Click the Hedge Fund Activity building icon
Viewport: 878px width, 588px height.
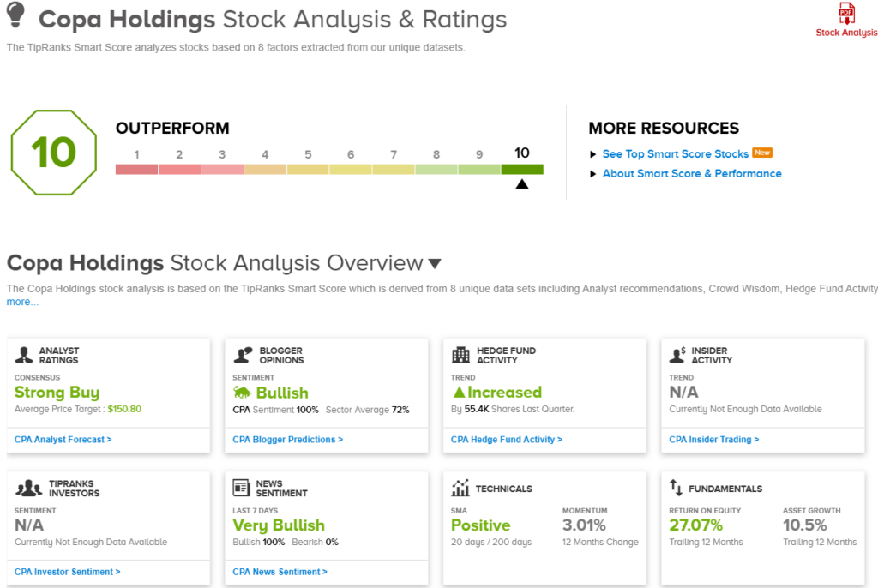pos(460,355)
